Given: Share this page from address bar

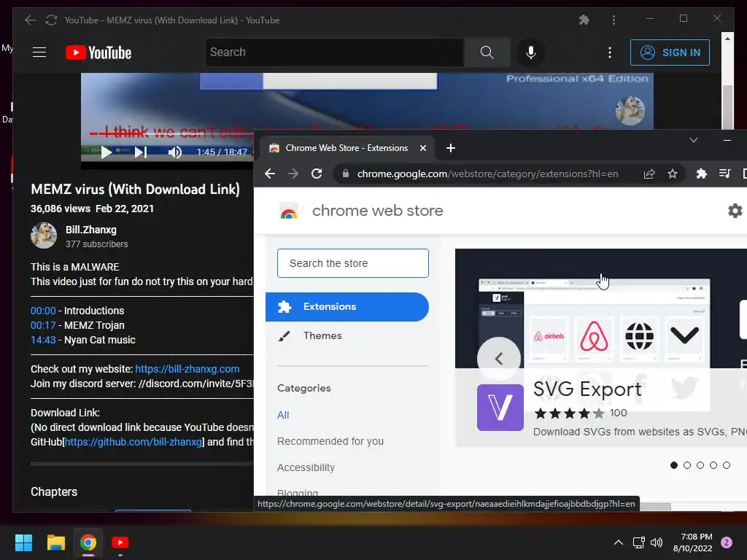Looking at the screenshot, I should 649,174.
